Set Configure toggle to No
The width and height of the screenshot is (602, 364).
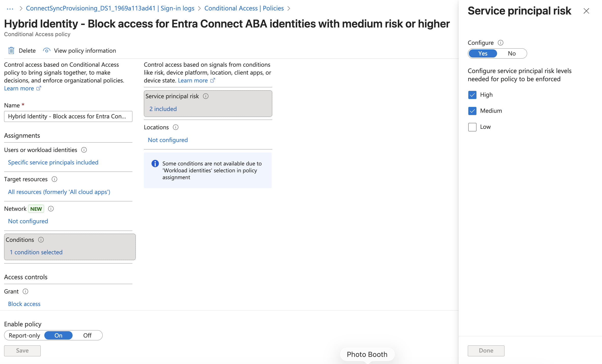click(512, 53)
